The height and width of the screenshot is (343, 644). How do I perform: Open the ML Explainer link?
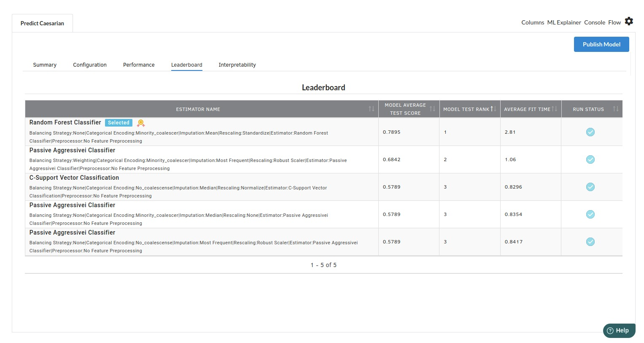pos(564,22)
